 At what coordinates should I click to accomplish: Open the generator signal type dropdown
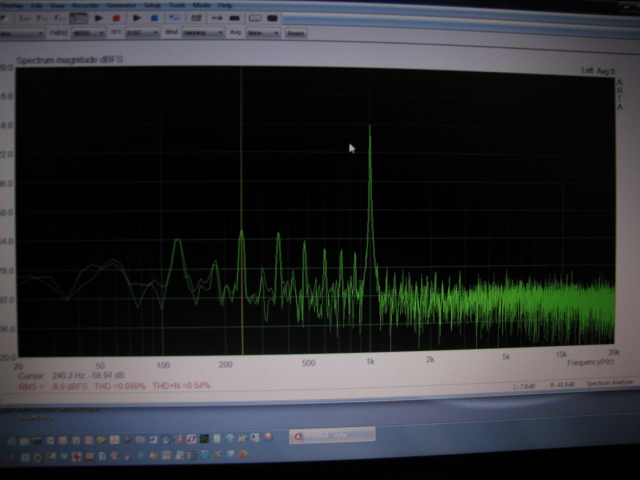(x=22, y=33)
